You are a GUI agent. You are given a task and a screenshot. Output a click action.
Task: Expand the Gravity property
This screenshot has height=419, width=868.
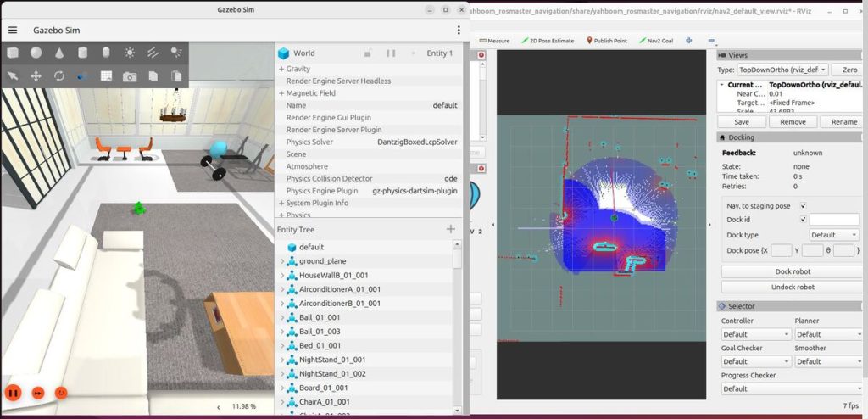(x=281, y=69)
